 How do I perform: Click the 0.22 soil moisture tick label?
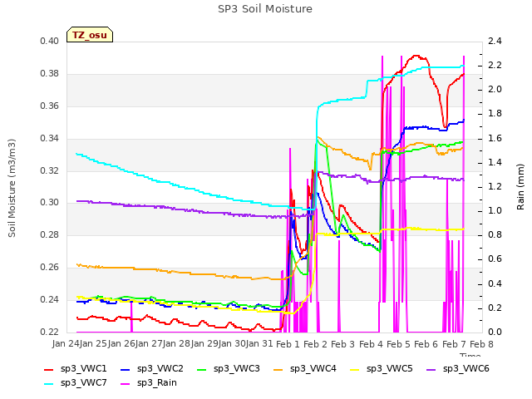(50, 332)
